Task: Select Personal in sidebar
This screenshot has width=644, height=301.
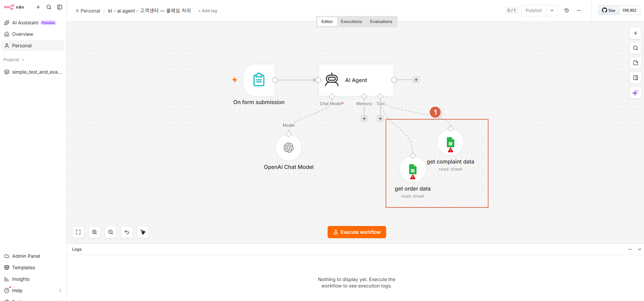Action: (x=33, y=46)
